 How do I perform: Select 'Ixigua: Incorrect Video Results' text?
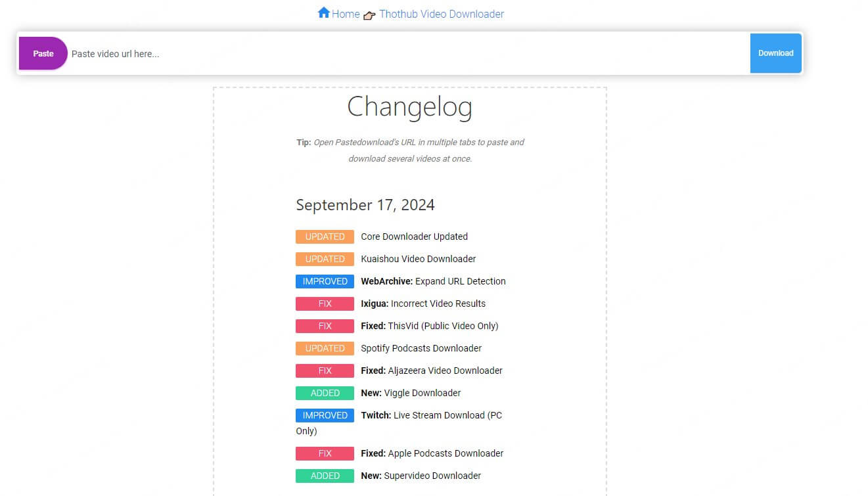click(x=423, y=304)
